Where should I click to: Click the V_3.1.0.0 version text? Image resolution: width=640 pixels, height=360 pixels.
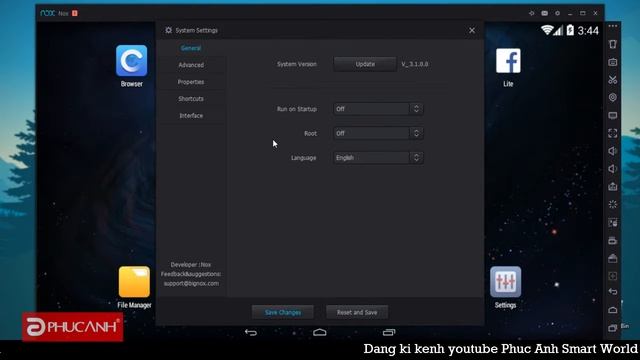click(415, 64)
